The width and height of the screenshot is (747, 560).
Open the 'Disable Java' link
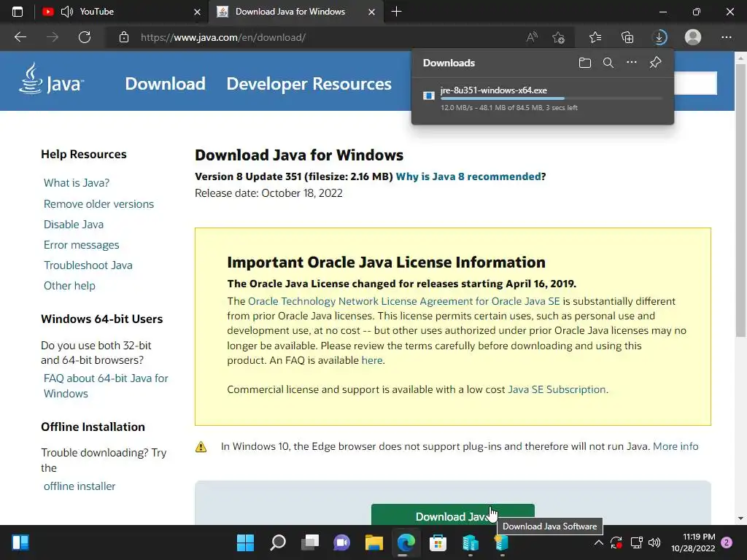coord(74,225)
